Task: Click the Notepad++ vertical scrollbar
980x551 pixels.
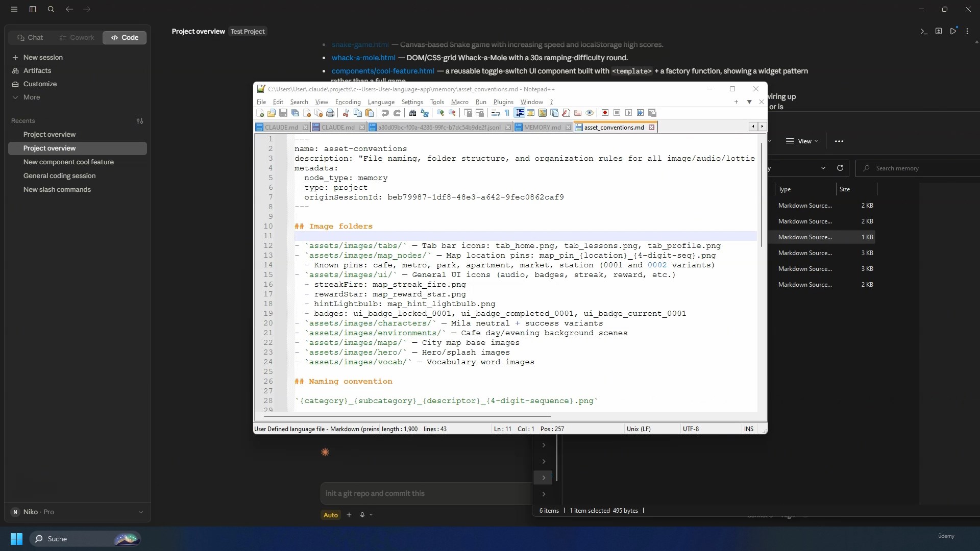Action: [761, 195]
